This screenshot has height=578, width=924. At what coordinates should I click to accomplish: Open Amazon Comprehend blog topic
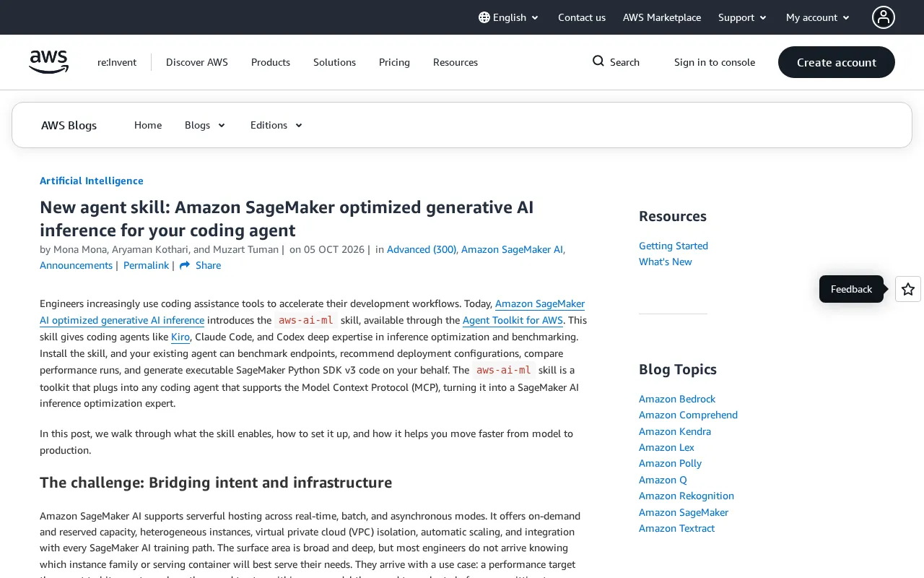[x=688, y=415]
